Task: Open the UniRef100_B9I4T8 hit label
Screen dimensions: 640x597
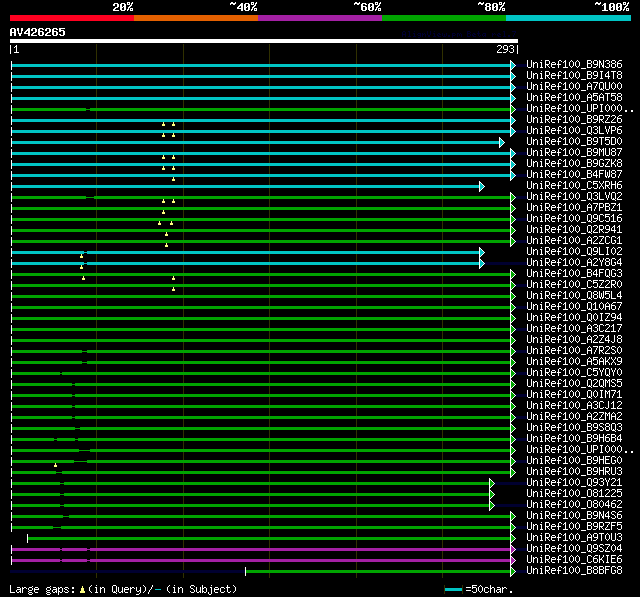Action: click(574, 75)
